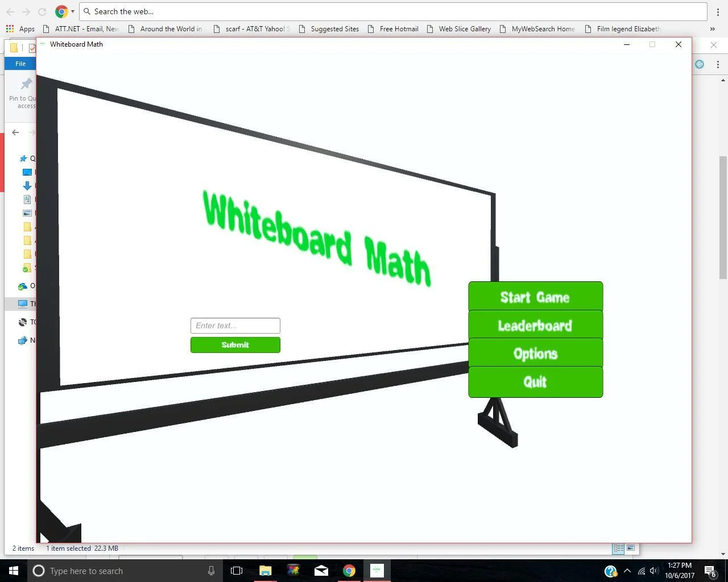This screenshot has height=582, width=728.
Task: Open File tab in File Explorer
Action: 20,64
